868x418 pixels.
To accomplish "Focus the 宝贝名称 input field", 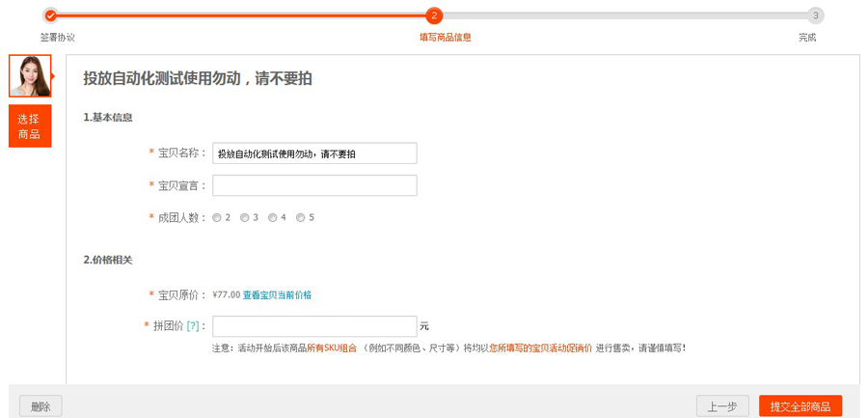I will click(x=314, y=153).
